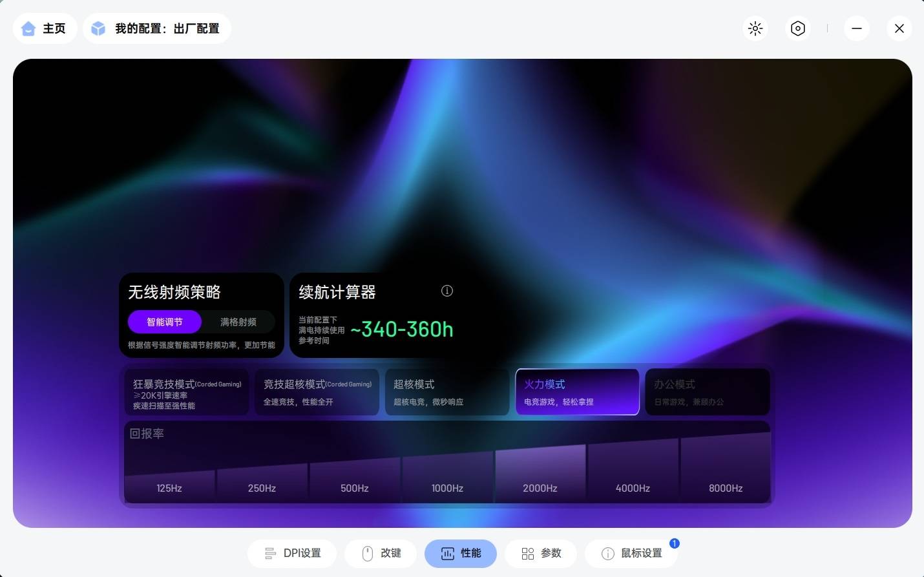This screenshot has width=924, height=577.
Task: Set polling rate to 4000Hz
Action: (633, 472)
